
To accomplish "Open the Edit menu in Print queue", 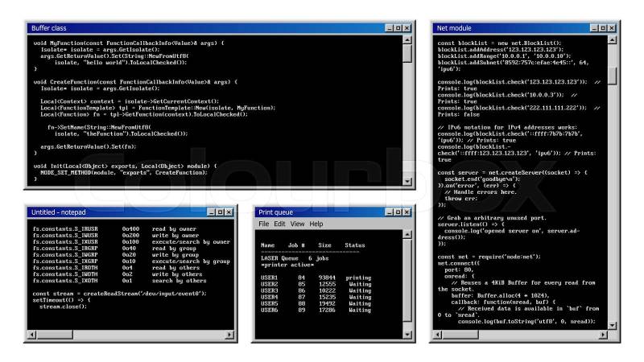I will pyautogui.click(x=278, y=224).
